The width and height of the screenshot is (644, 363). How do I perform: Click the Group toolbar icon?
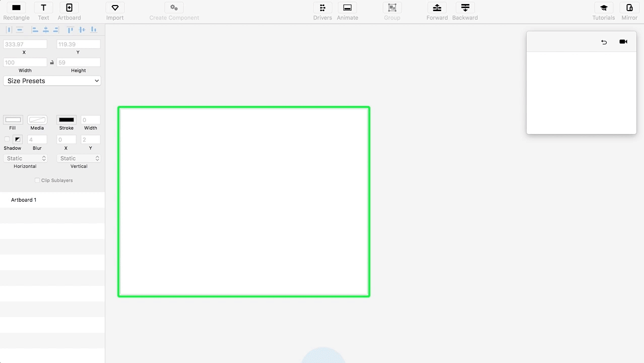[392, 8]
